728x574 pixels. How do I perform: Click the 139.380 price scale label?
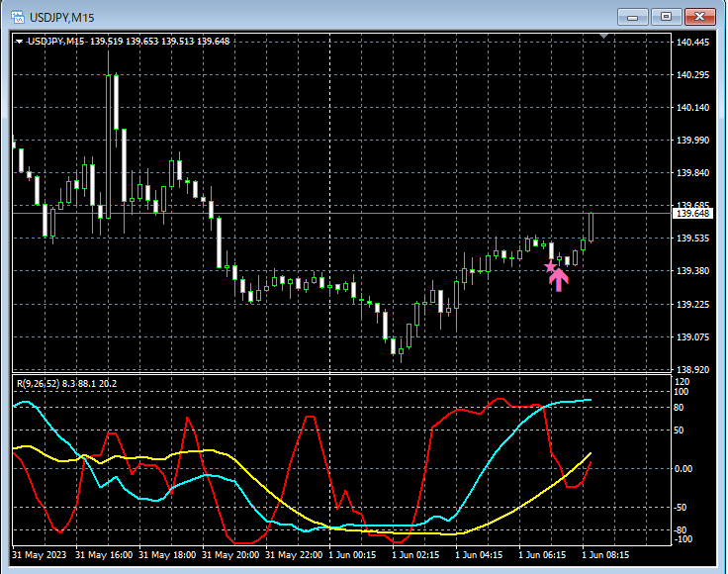point(692,271)
